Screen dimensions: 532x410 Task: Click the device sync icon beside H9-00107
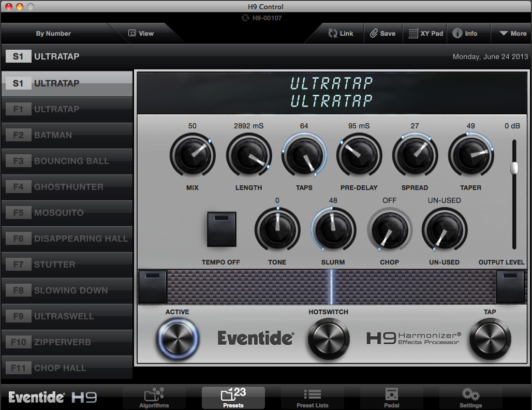point(245,18)
